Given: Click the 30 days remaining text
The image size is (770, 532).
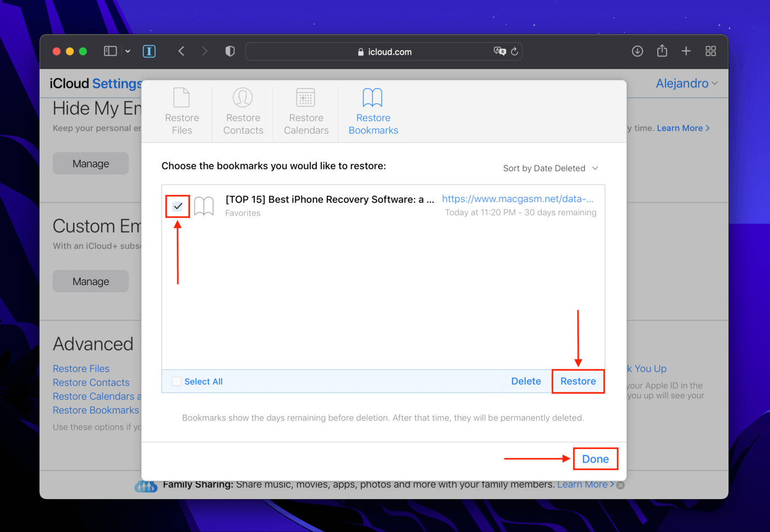Looking at the screenshot, I should tap(560, 213).
